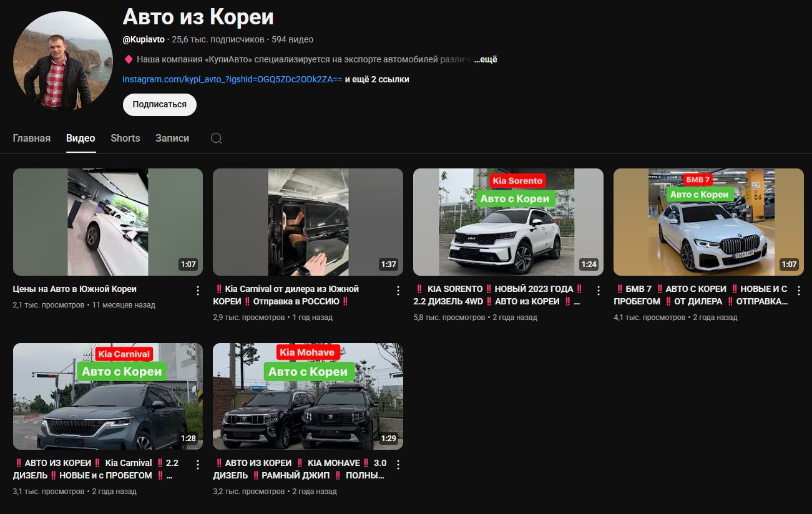The width and height of the screenshot is (812, 514).
Task: Click the 1:37 duration badge
Action: coord(388,264)
